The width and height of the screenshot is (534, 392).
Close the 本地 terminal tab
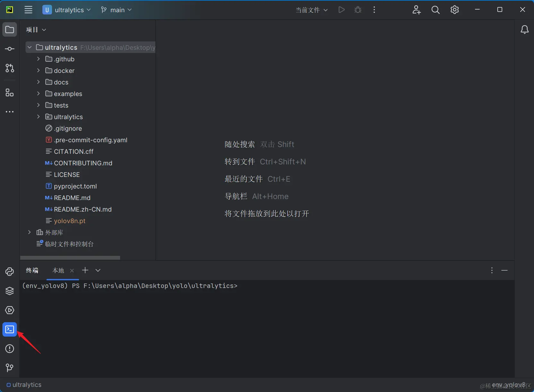[x=72, y=271]
